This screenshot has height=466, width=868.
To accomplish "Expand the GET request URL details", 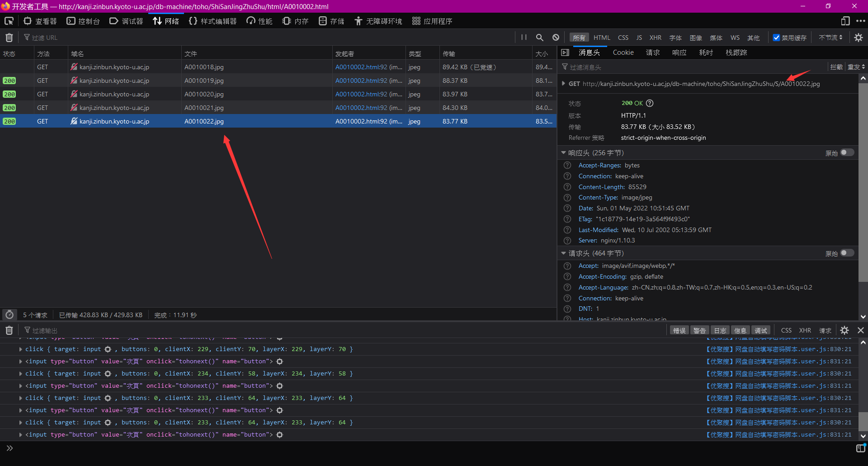I will [x=563, y=84].
